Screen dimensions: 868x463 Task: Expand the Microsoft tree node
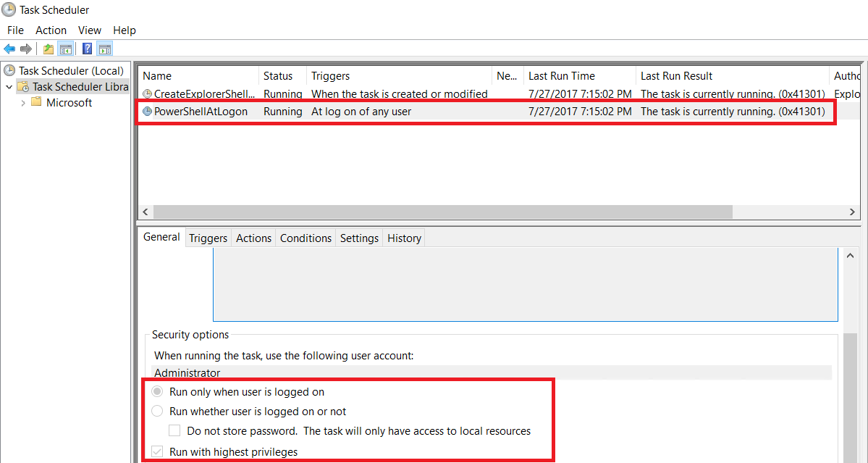22,102
